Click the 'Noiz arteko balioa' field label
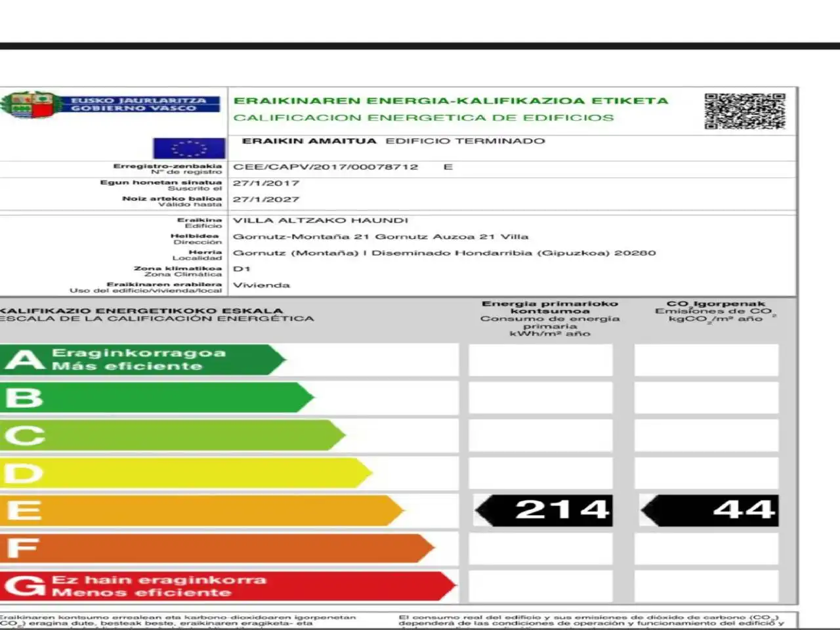840x630 pixels. click(172, 198)
